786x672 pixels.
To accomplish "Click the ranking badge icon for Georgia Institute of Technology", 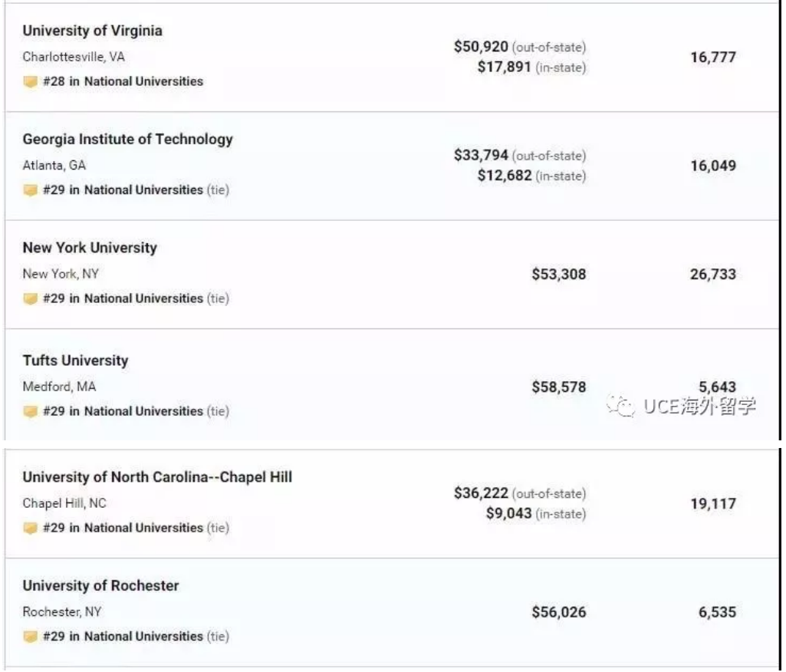I will (x=31, y=190).
